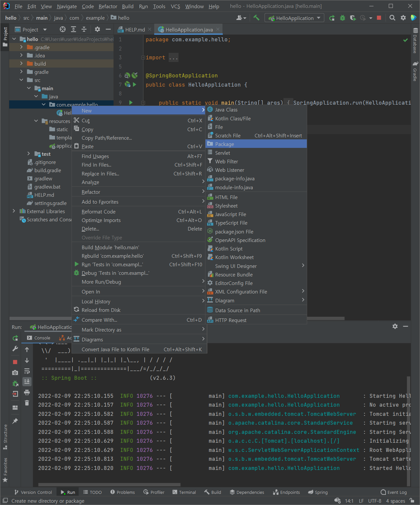Viewport: 420px width, 505px height.
Task: Click Expand All icon in Project panel
Action: pos(73,30)
